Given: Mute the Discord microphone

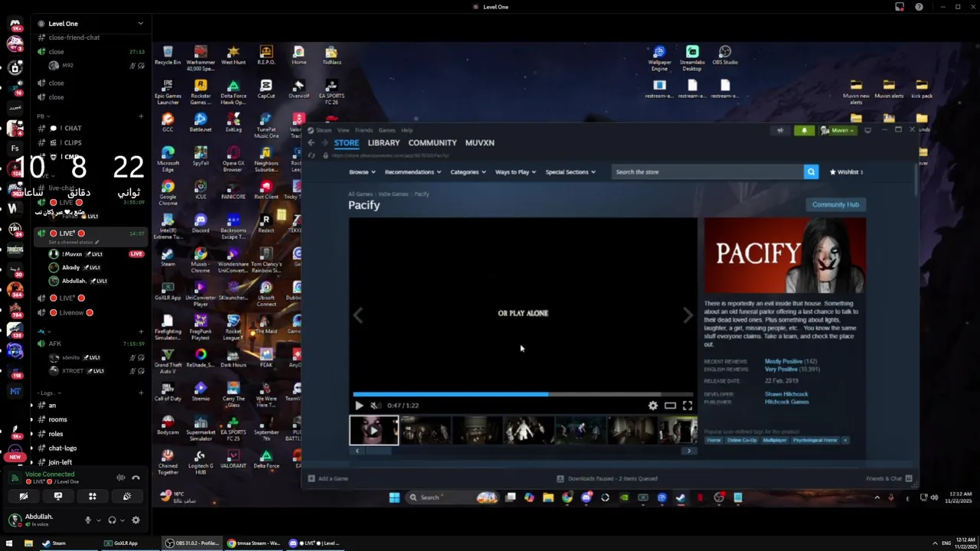Looking at the screenshot, I should [87, 520].
